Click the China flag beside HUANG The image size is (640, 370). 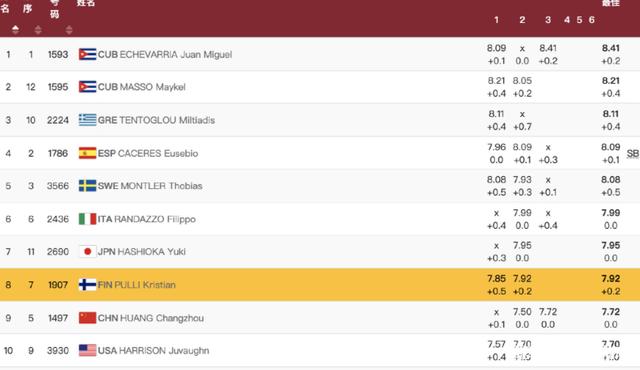coord(87,318)
